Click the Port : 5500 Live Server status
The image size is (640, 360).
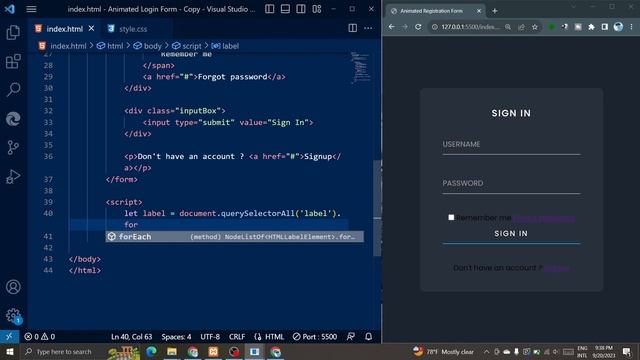315,337
